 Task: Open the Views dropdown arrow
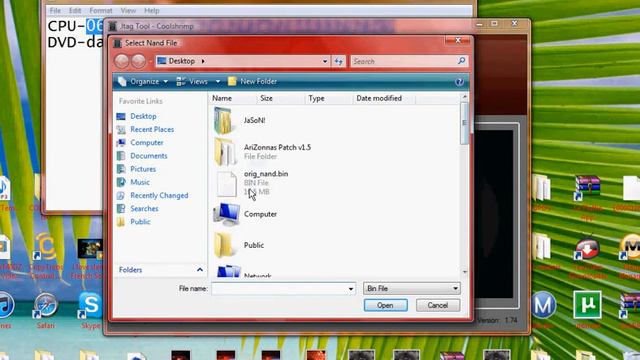pos(218,82)
